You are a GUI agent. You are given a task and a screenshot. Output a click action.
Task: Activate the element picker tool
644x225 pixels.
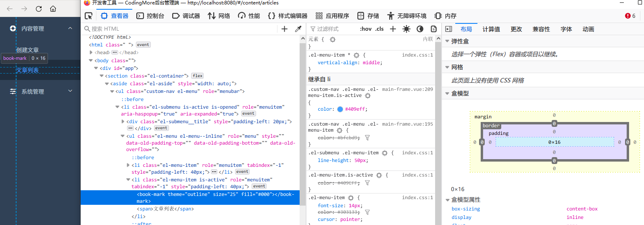(x=89, y=16)
